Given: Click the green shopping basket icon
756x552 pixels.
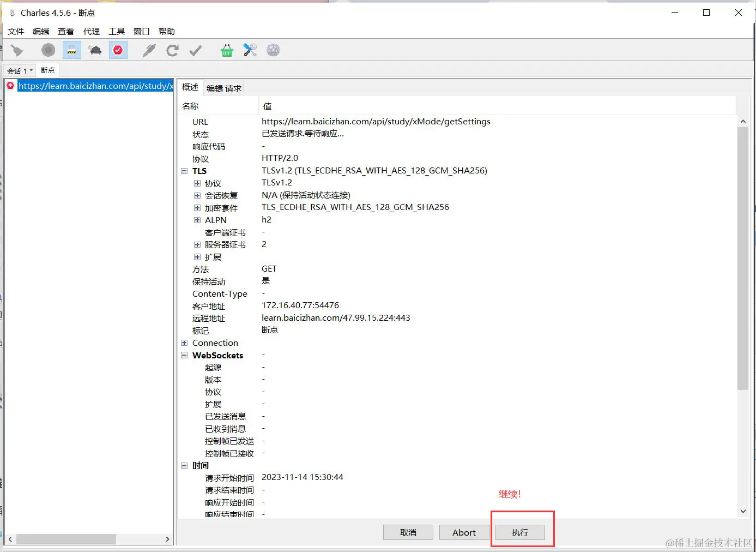Looking at the screenshot, I should 227,51.
